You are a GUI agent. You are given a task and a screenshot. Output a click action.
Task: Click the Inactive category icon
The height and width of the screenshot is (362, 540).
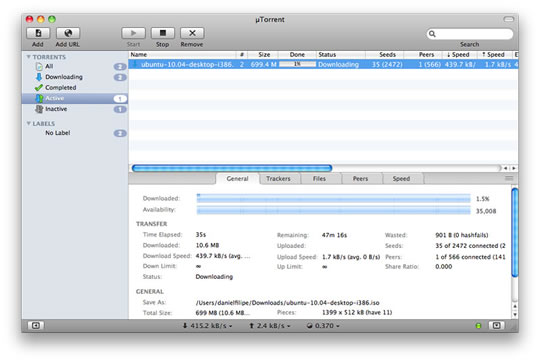click(39, 109)
